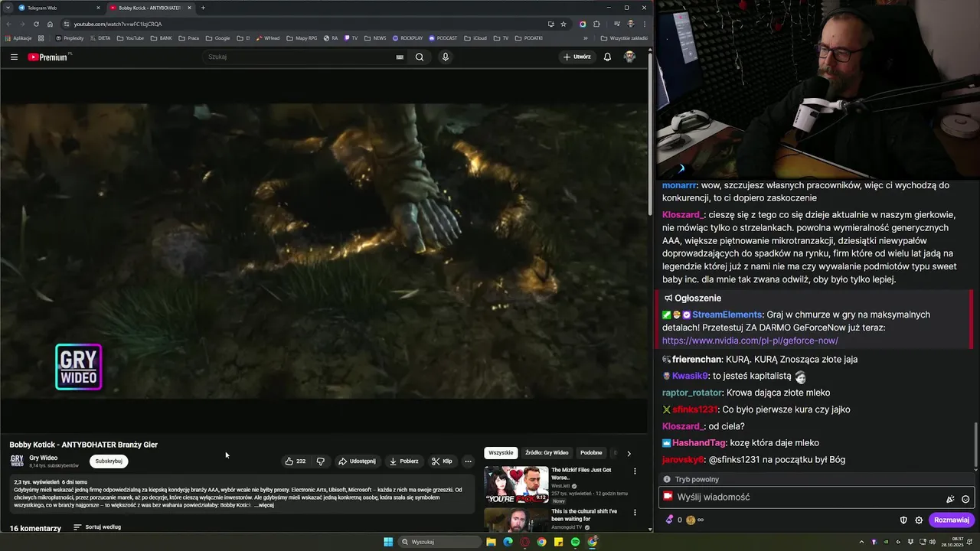Start voice search with the microphone icon

[445, 57]
